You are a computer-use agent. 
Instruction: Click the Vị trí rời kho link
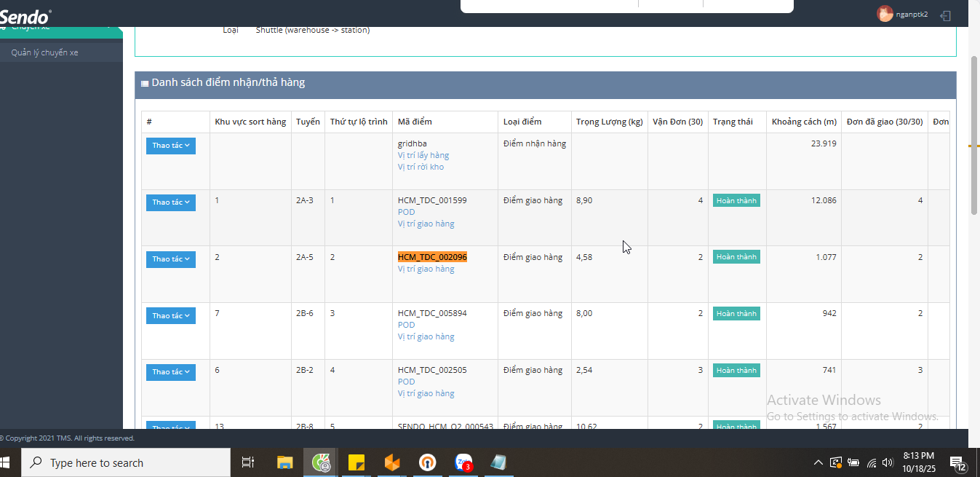(x=421, y=167)
